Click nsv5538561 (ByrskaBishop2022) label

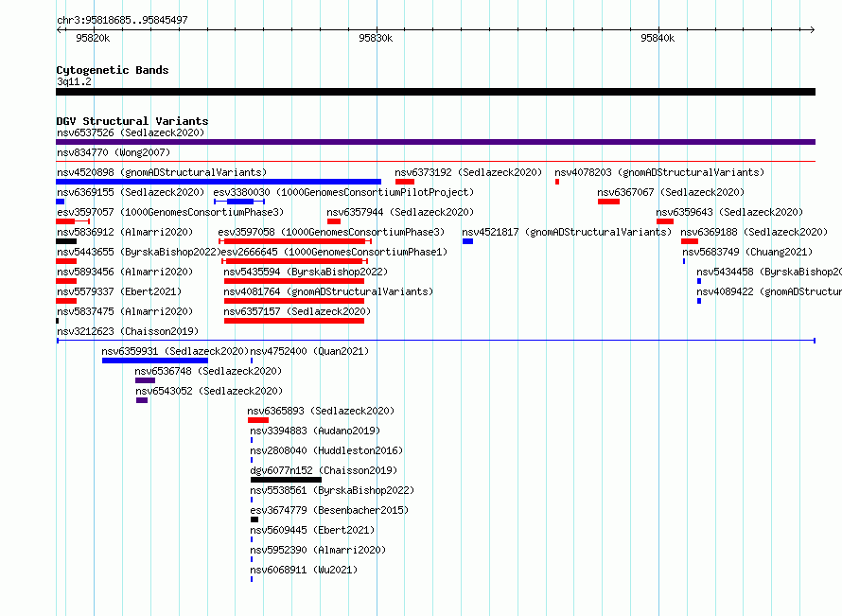click(x=332, y=490)
